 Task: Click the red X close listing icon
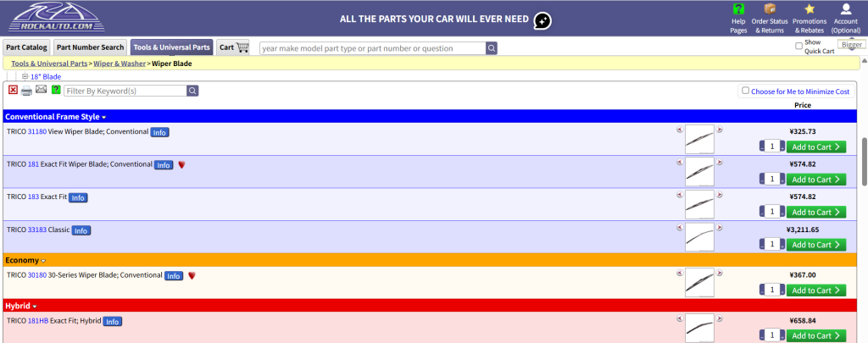click(x=14, y=90)
